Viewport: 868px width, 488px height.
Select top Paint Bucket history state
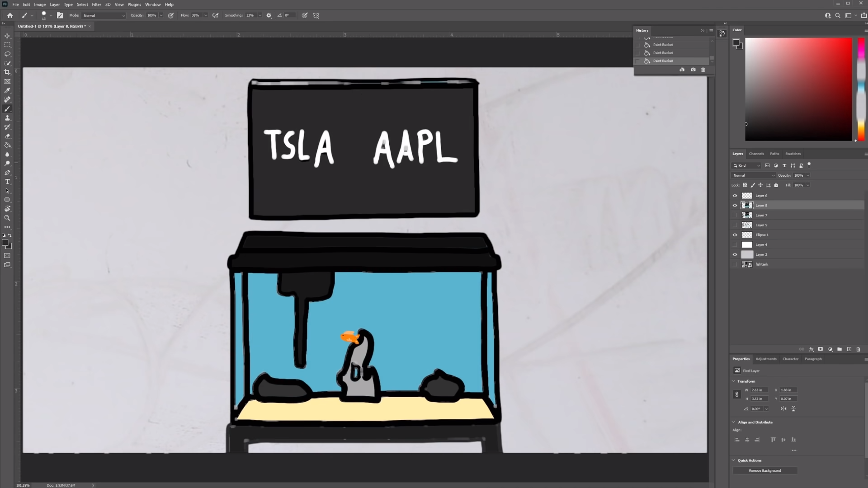click(672, 45)
